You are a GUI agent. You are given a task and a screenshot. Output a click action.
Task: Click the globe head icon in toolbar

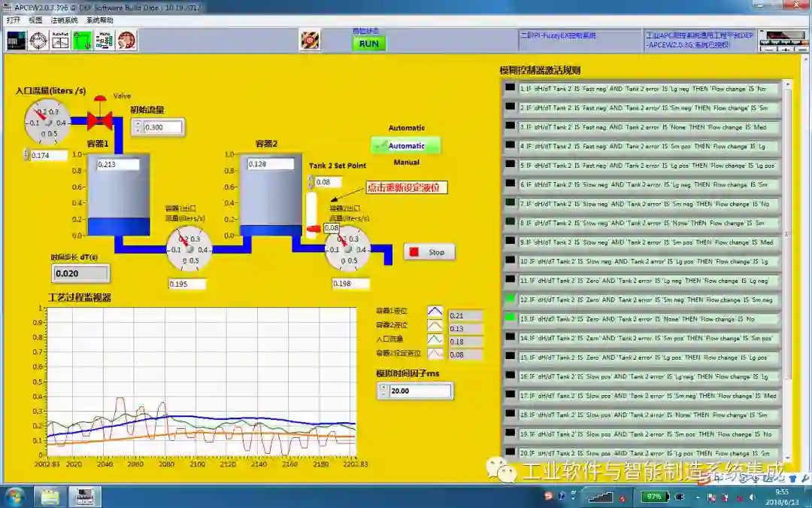pos(126,40)
